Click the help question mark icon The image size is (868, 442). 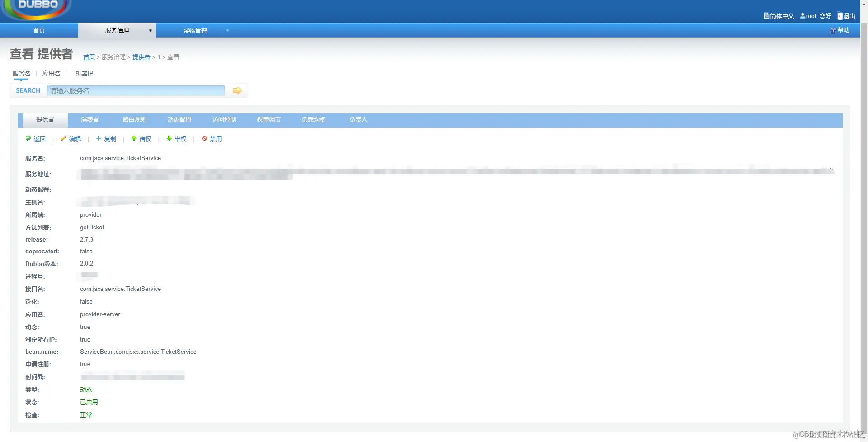tap(833, 30)
